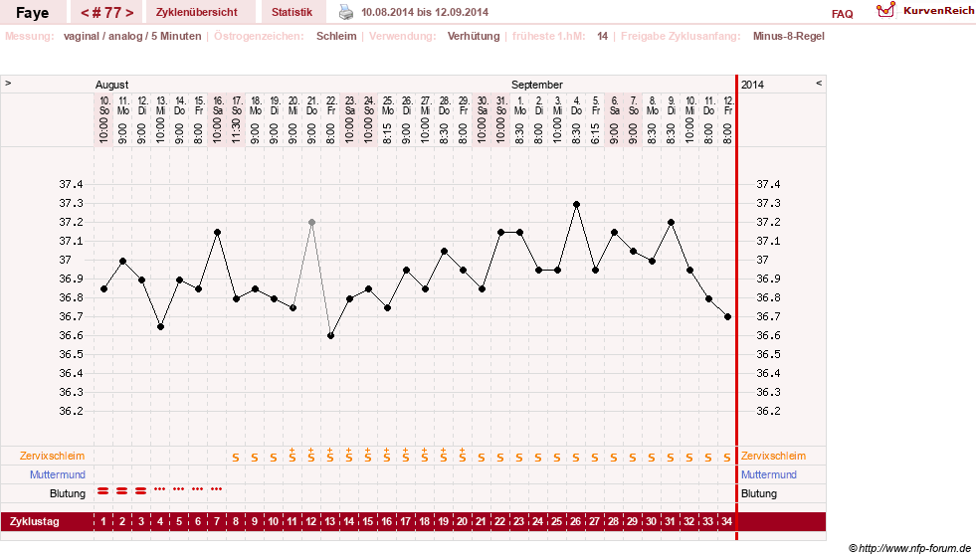The height and width of the screenshot is (560, 976).
Task: Select the temperature point on cycle day 26
Action: [x=576, y=205]
